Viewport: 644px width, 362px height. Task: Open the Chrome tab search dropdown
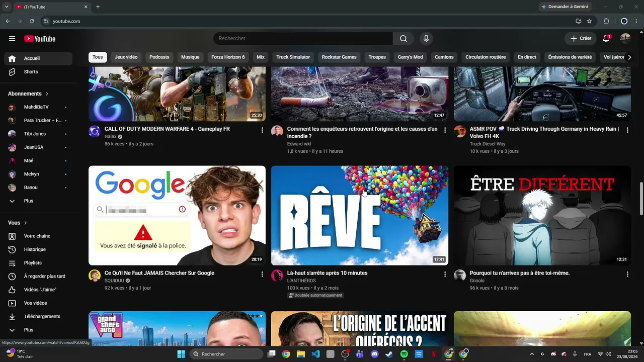(7, 7)
